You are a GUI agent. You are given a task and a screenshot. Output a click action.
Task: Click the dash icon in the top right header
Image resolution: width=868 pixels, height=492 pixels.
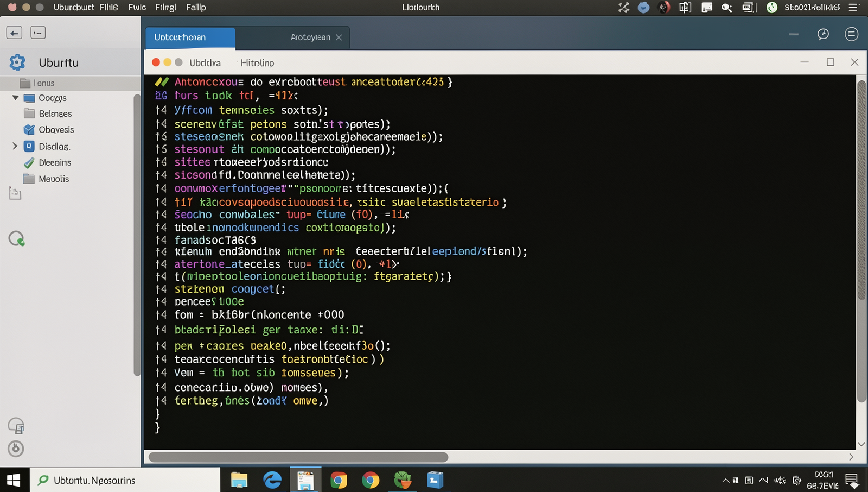tap(794, 34)
